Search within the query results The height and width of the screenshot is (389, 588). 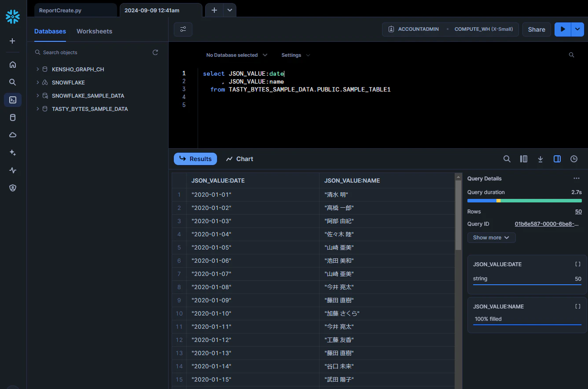[x=507, y=159]
